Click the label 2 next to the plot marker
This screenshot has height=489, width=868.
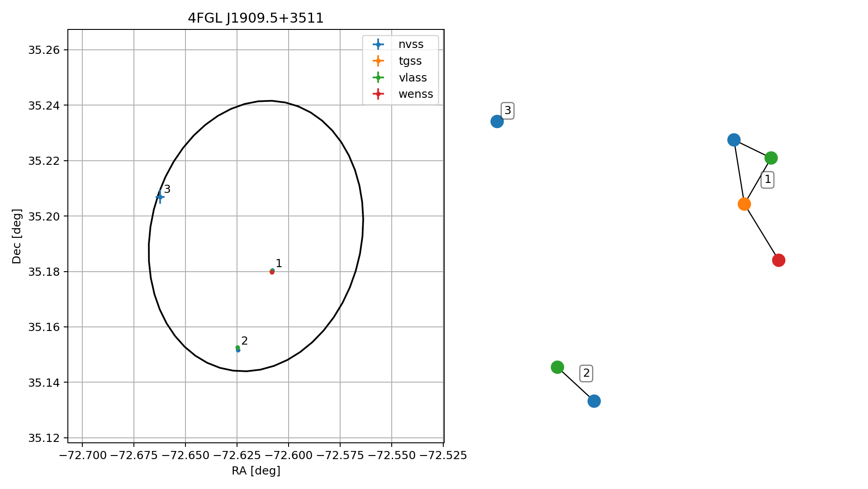pyautogui.click(x=245, y=341)
